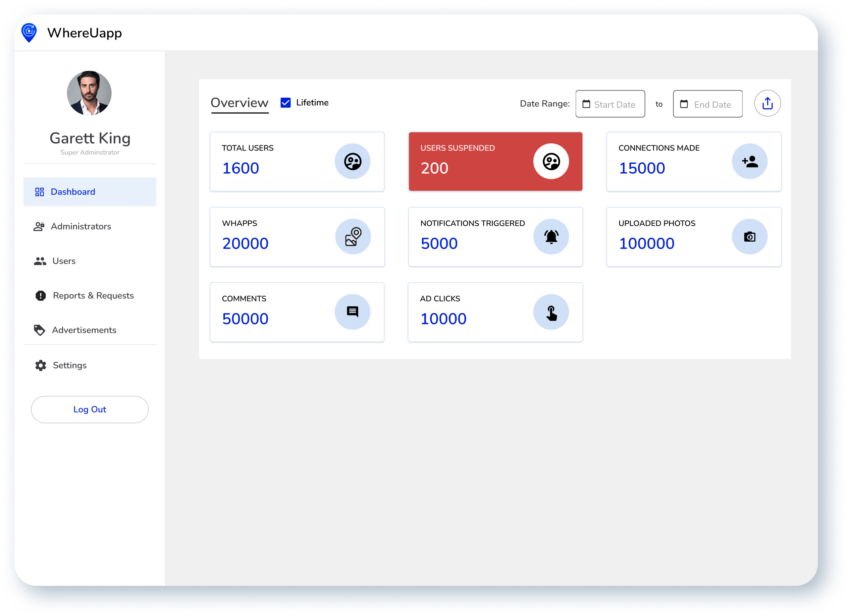Screen dimensions: 848x616
Task: Uncheck the Lifetime checkbox
Action: (286, 103)
